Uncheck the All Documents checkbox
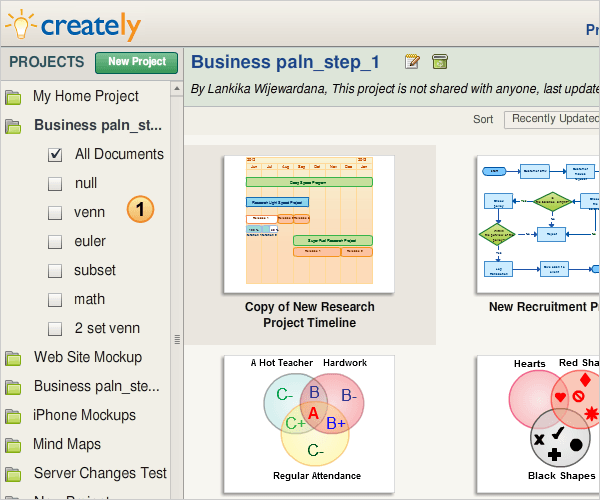 55,155
